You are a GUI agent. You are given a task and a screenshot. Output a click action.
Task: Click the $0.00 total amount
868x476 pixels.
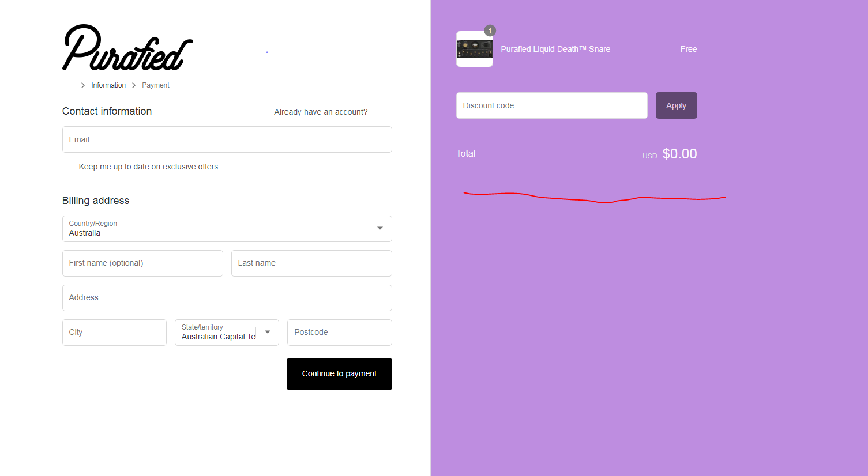point(680,154)
